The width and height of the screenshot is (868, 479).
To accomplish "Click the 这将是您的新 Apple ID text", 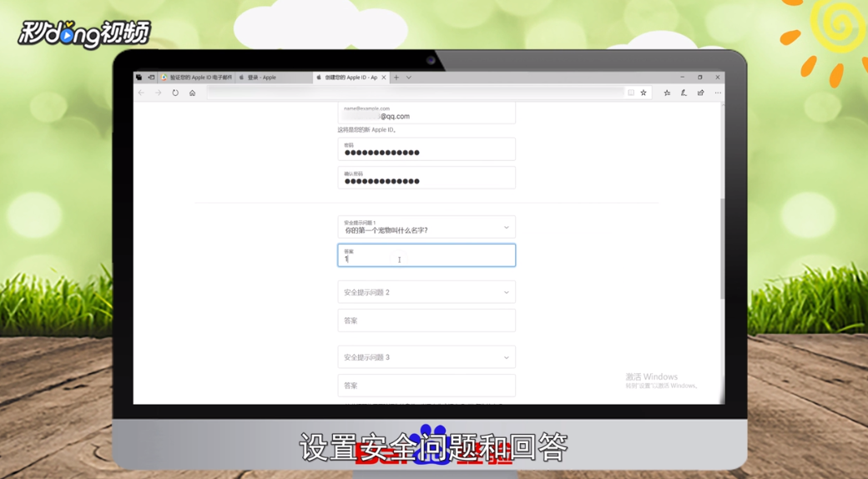I will pos(367,130).
